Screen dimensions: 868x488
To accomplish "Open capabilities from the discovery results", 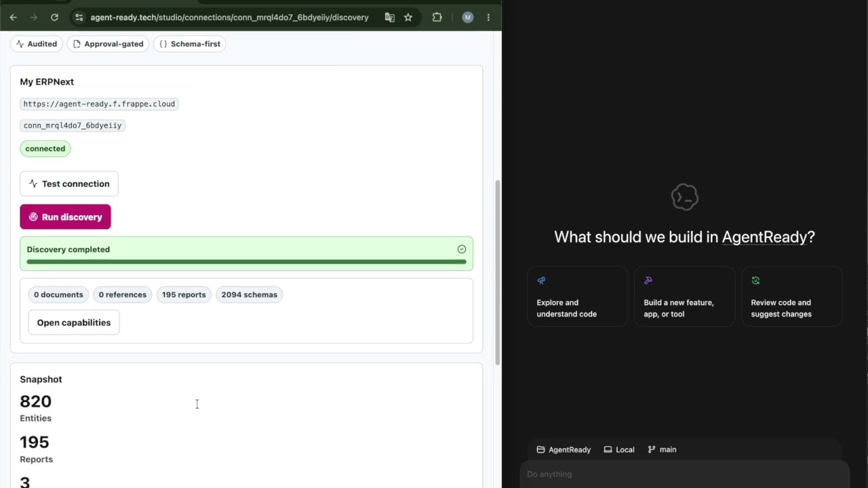I will point(74,323).
